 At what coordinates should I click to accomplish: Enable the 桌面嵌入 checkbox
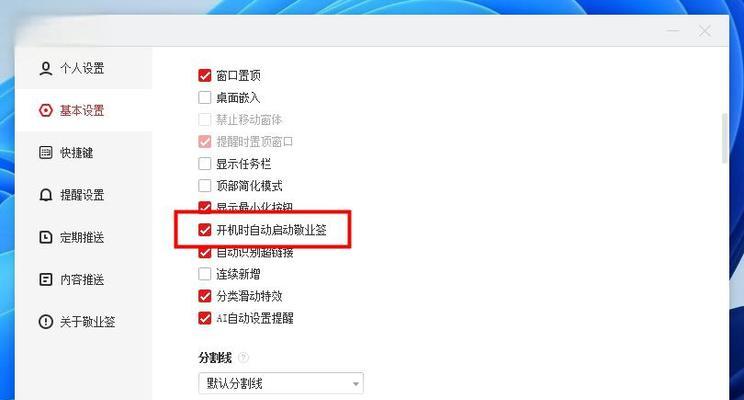tap(205, 98)
